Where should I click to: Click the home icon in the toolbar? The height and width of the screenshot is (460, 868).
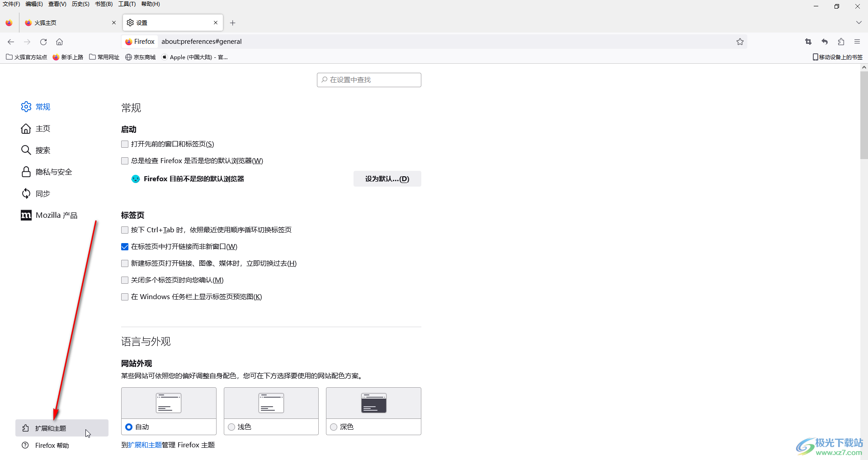tap(59, 42)
